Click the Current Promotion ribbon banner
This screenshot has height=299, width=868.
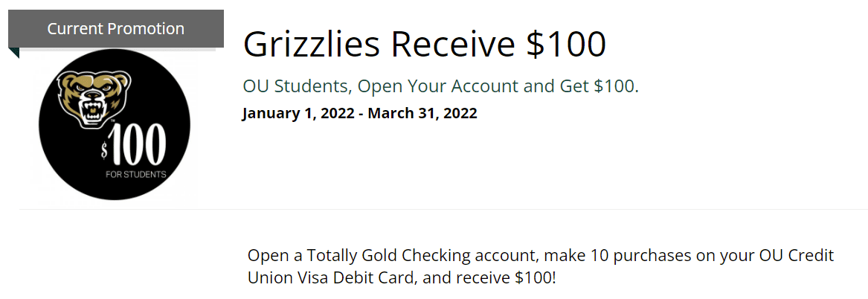click(x=116, y=29)
